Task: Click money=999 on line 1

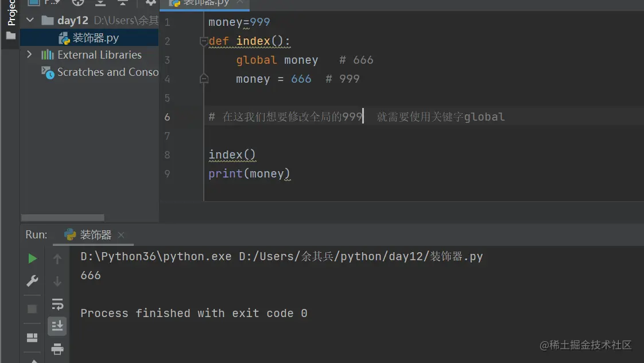Action: pos(239,22)
